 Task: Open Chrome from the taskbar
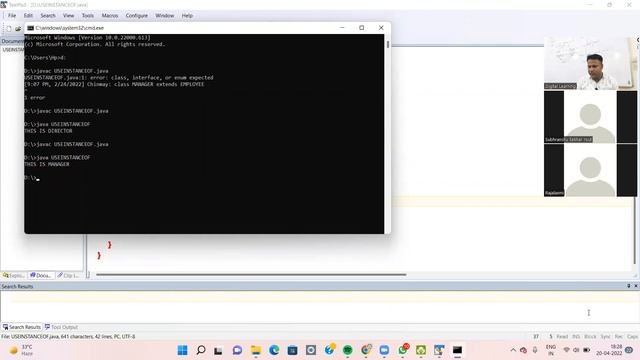(x=366, y=349)
